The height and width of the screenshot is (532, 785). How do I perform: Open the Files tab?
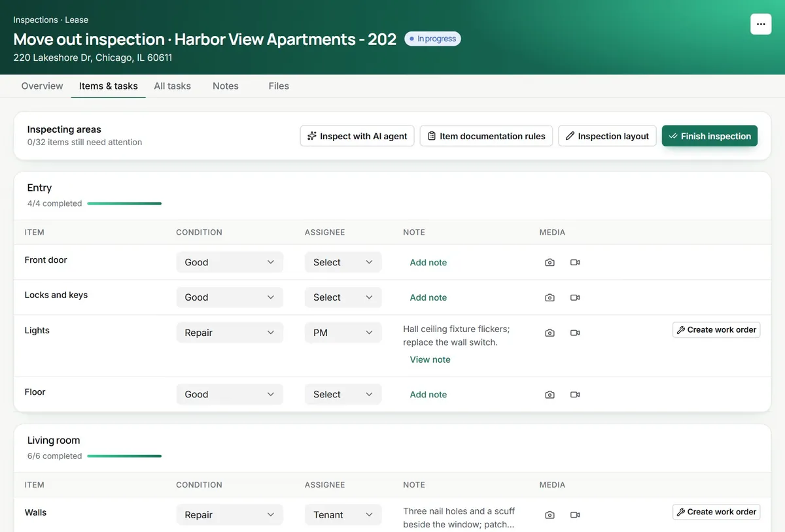[x=279, y=86]
